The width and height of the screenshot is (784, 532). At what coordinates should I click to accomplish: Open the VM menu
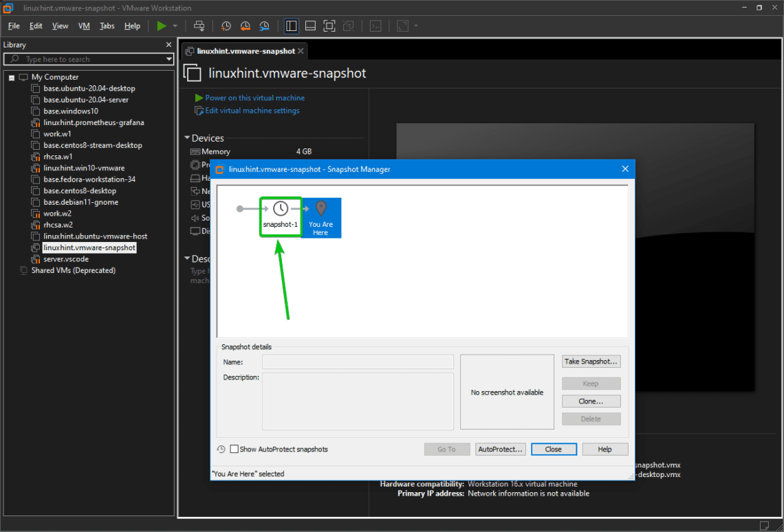(83, 25)
